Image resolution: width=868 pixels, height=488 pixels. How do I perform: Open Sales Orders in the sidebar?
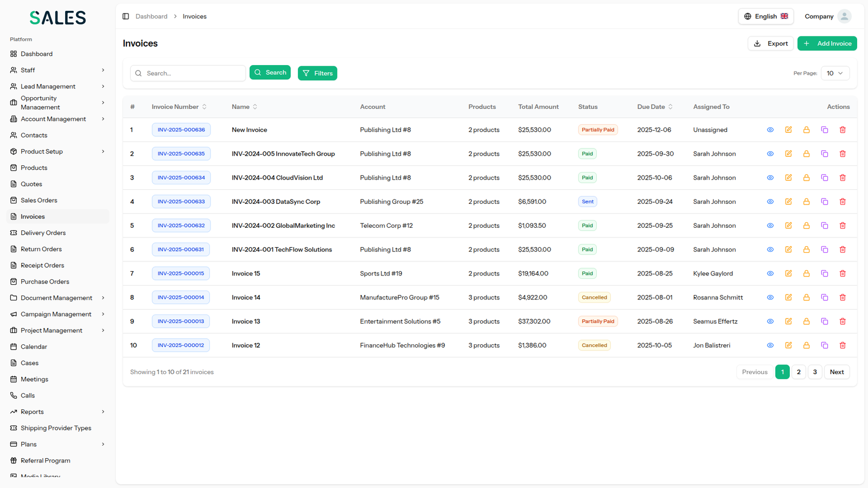39,200
